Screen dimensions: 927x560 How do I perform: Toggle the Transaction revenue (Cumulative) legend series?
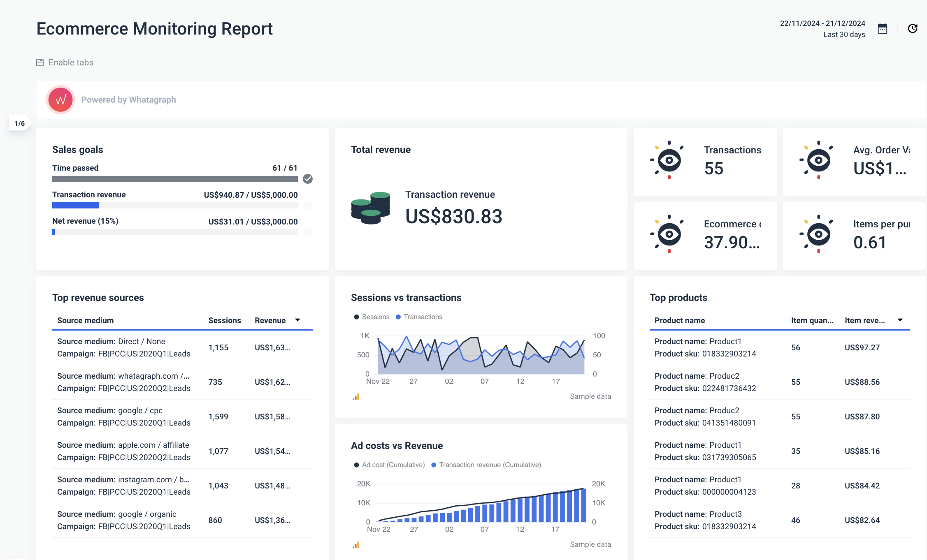point(486,465)
